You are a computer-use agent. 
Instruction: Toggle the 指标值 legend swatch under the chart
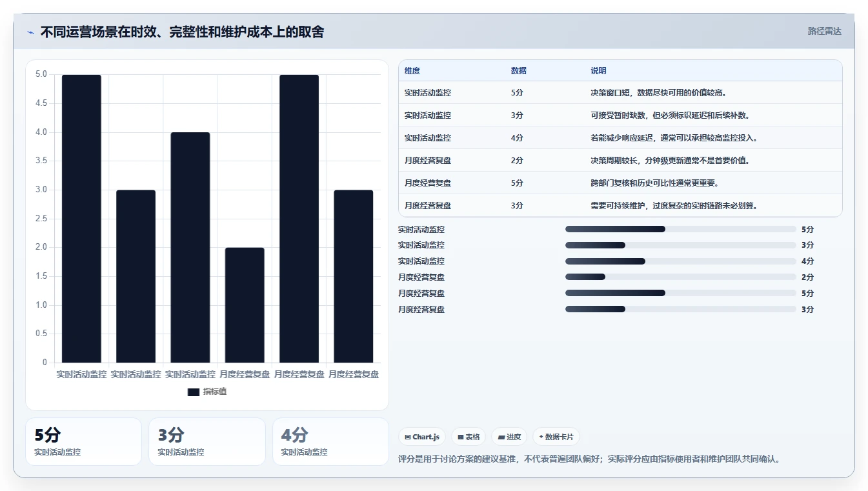(x=194, y=392)
